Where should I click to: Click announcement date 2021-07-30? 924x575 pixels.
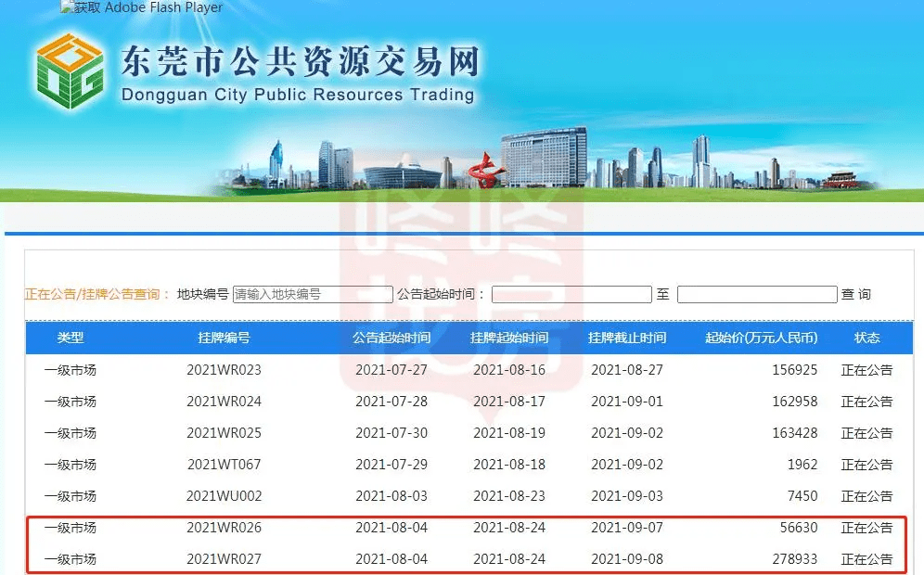(391, 433)
